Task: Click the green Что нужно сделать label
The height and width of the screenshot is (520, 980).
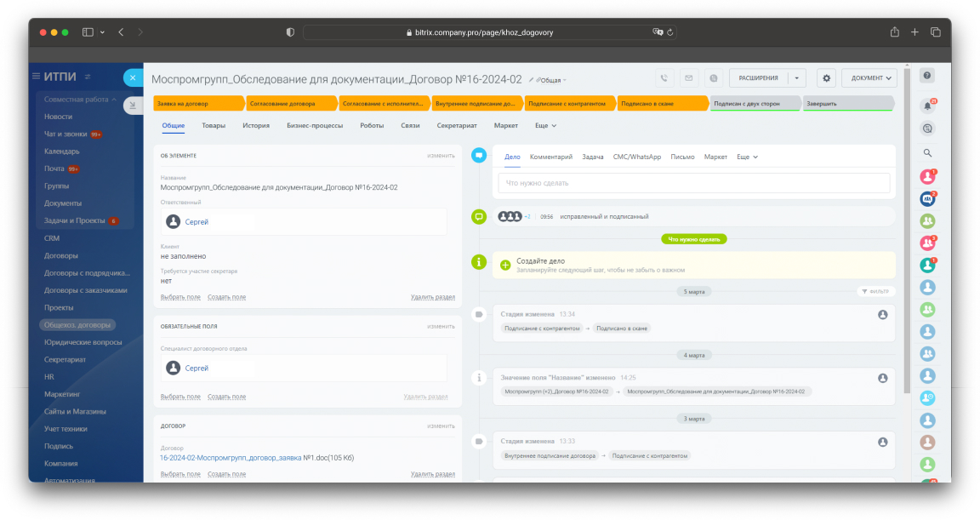Action: point(694,239)
